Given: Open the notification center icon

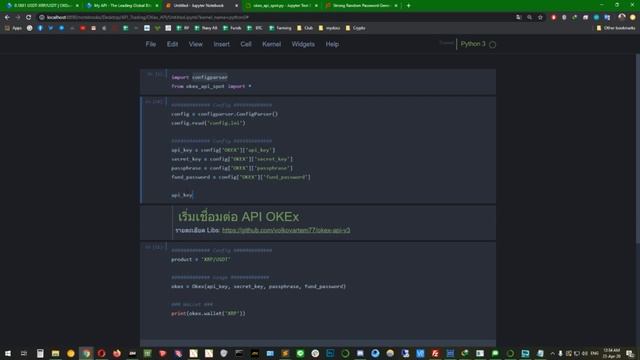Looking at the screenshot, I should (630, 353).
